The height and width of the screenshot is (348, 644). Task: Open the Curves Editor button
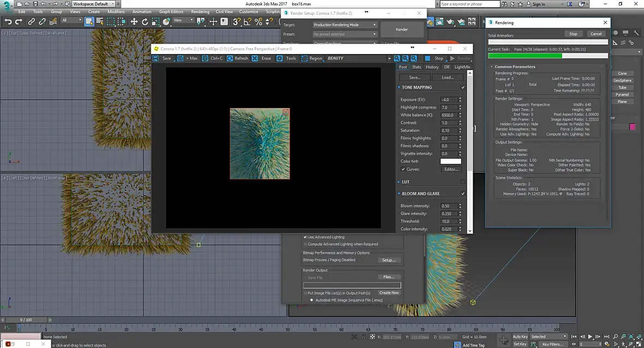(451, 169)
